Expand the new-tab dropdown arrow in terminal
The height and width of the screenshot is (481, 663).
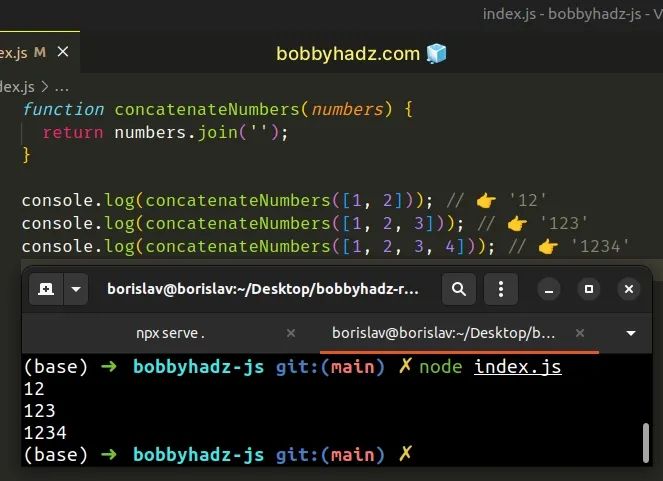76,289
